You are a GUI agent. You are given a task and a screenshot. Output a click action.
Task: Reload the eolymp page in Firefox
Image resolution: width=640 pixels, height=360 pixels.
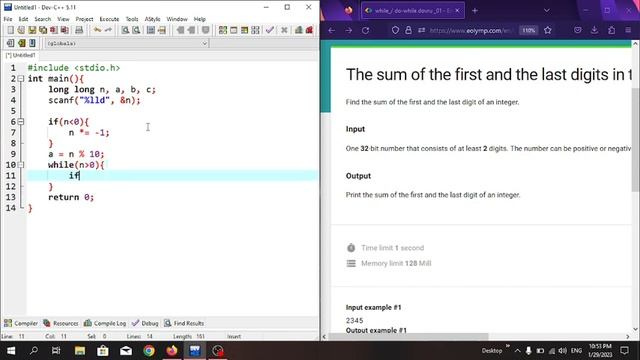[x=366, y=30]
